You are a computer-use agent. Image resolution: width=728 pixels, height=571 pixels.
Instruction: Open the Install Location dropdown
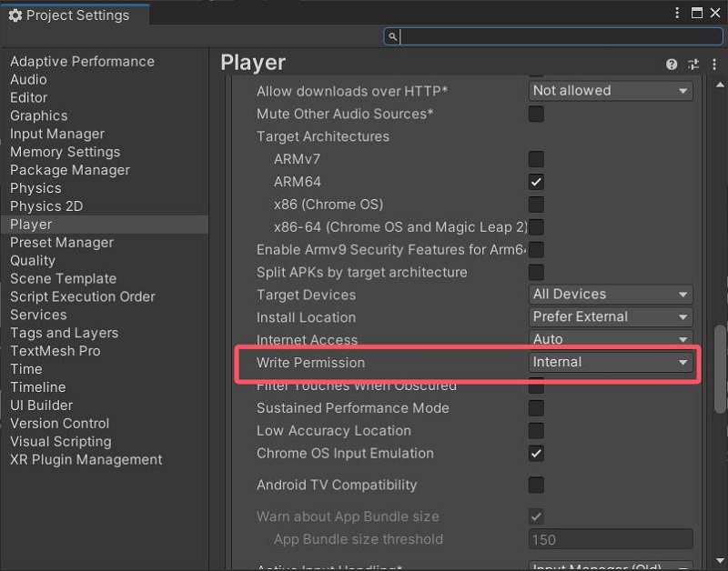pos(611,317)
